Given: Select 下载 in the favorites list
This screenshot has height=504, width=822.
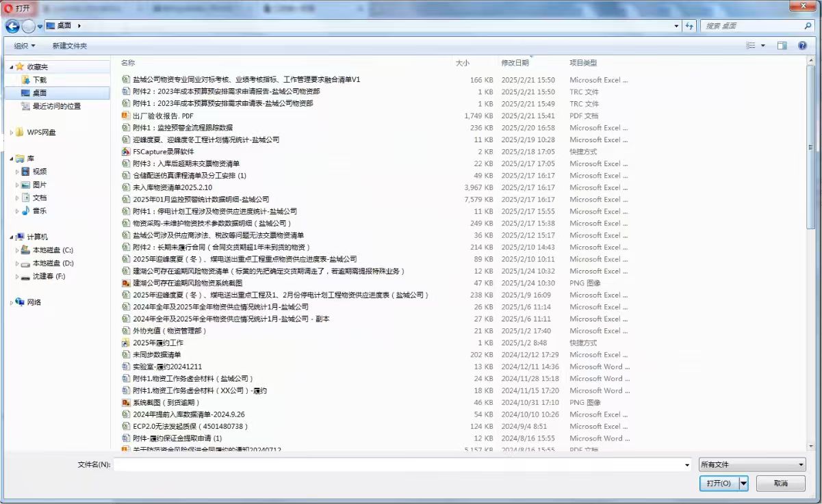Looking at the screenshot, I should 40,80.
